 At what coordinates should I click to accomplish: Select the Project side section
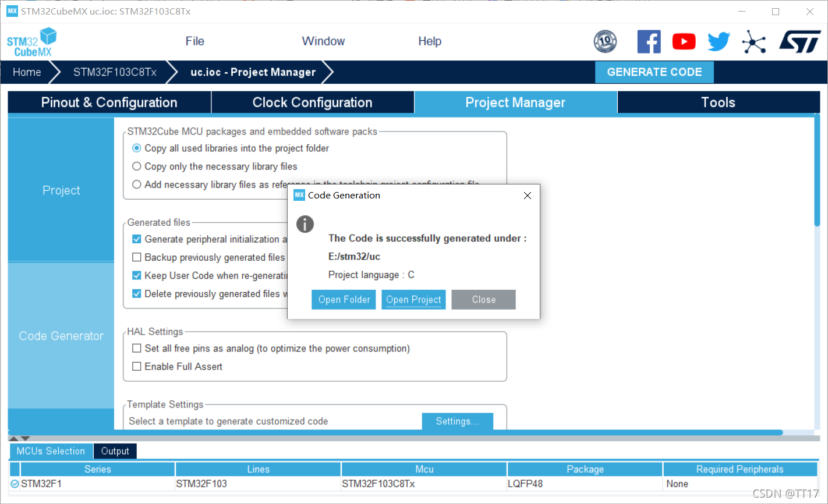click(61, 190)
